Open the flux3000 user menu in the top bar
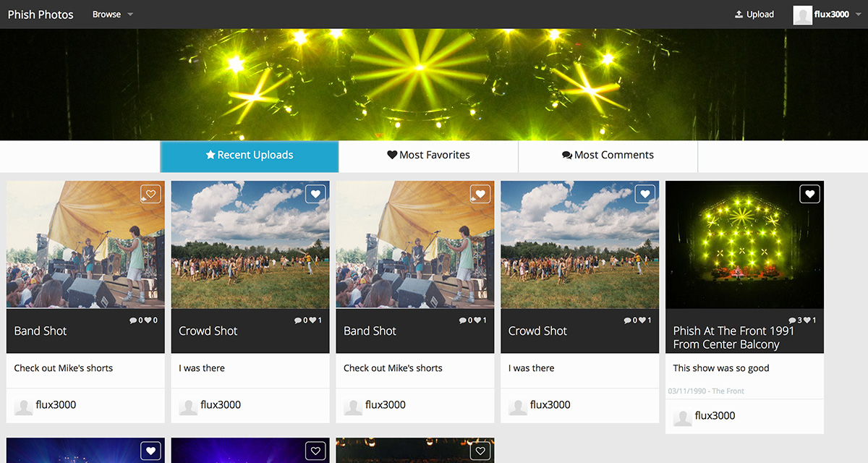The width and height of the screenshot is (868, 463). [827, 14]
